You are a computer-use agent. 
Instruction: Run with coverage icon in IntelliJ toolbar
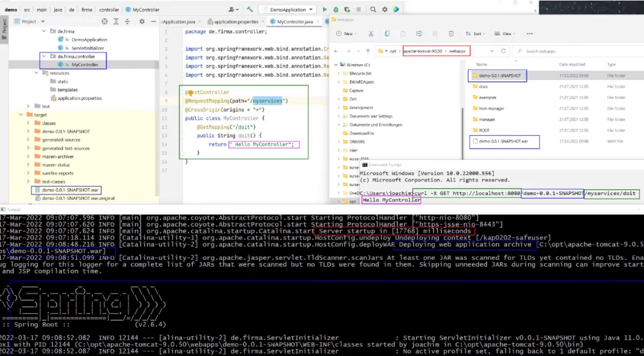click(x=347, y=9)
